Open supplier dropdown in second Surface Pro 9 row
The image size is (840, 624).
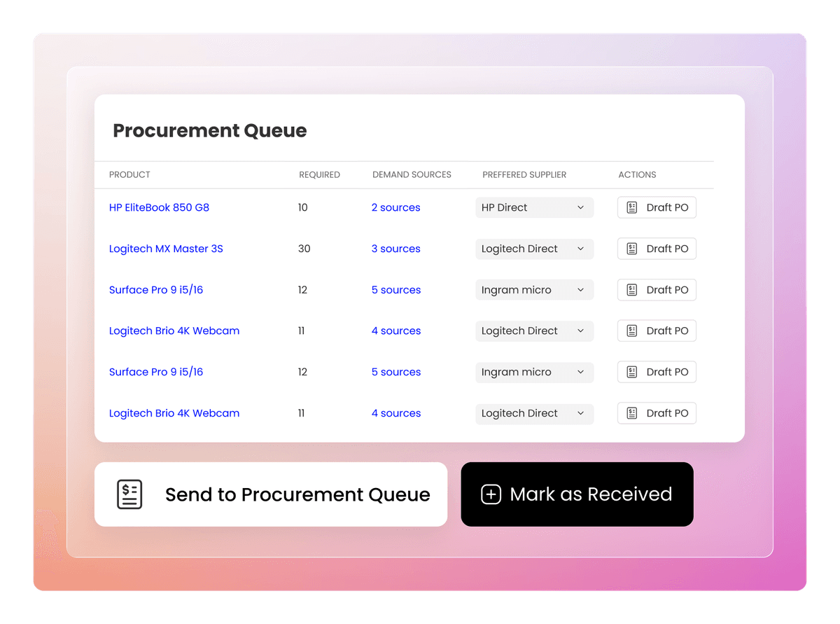pos(534,372)
